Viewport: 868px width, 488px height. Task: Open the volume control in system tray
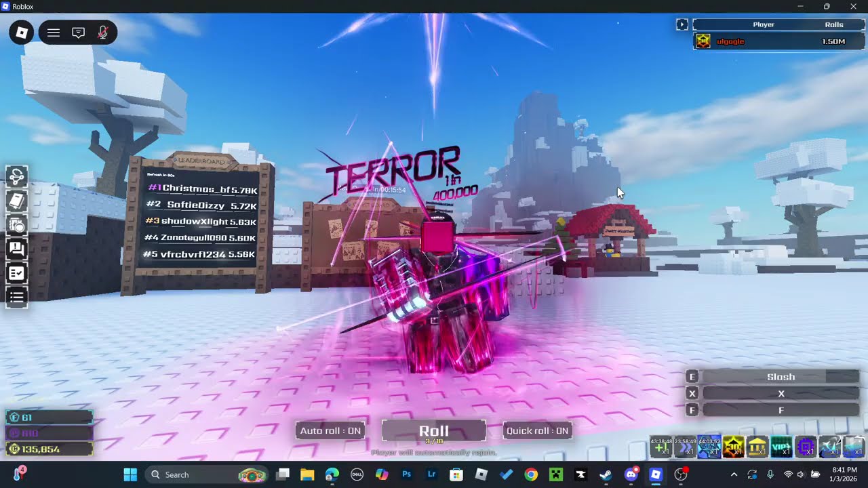point(801,474)
